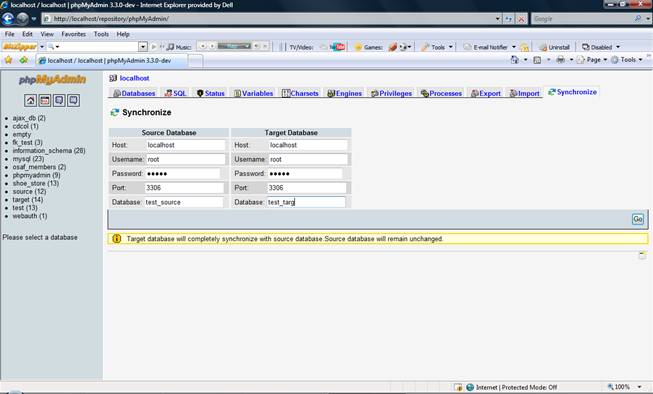Open phpMyAdmin Home icon in sidebar

click(30, 100)
